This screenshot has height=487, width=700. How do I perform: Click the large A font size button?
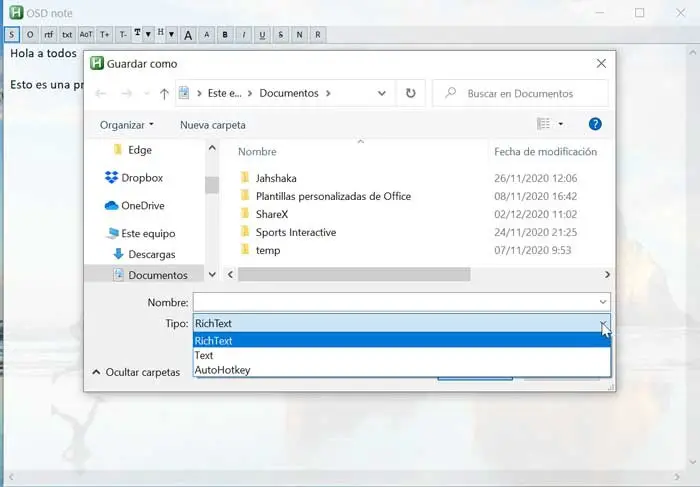click(188, 35)
